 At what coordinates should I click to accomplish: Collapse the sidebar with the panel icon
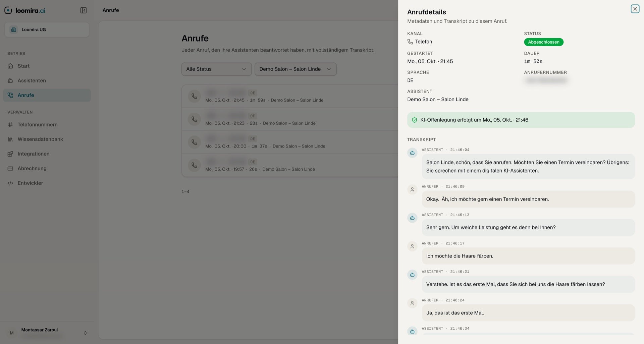pyautogui.click(x=84, y=10)
